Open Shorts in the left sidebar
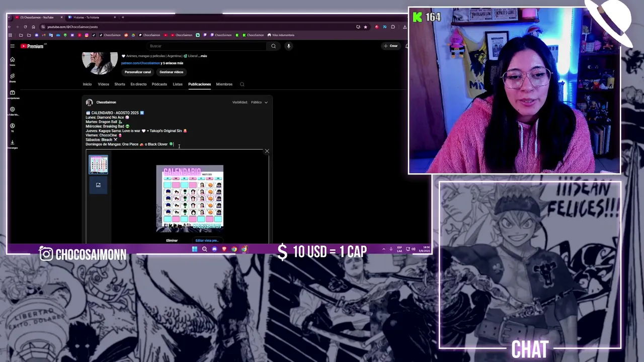Image resolution: width=644 pixels, height=362 pixels. pos(12,78)
